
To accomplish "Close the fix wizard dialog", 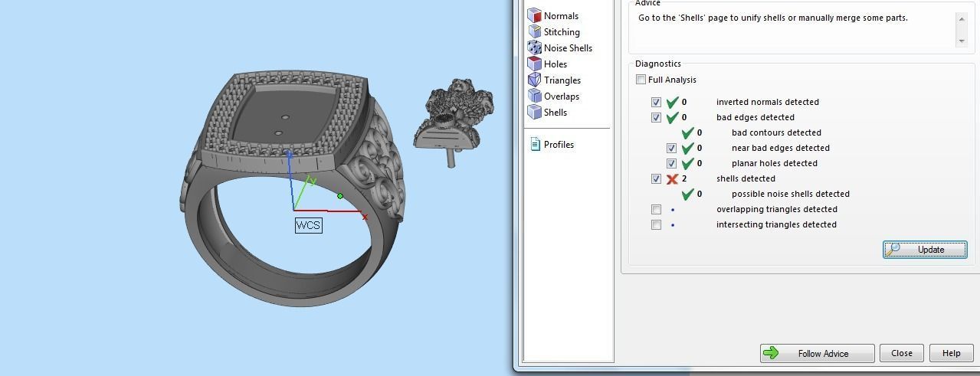I will (901, 353).
